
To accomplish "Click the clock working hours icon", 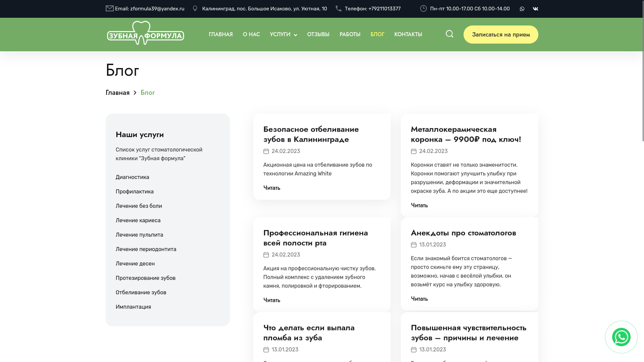I will [423, 8].
